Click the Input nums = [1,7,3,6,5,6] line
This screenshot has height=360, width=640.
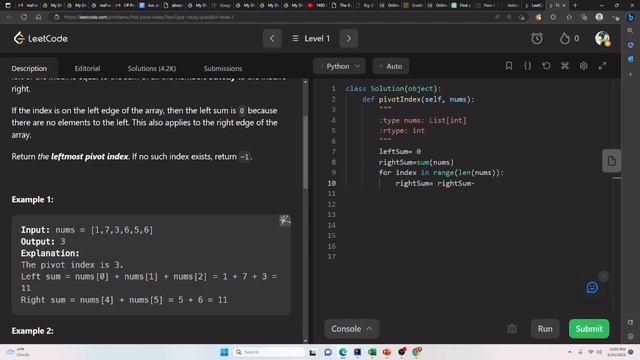tap(87, 230)
